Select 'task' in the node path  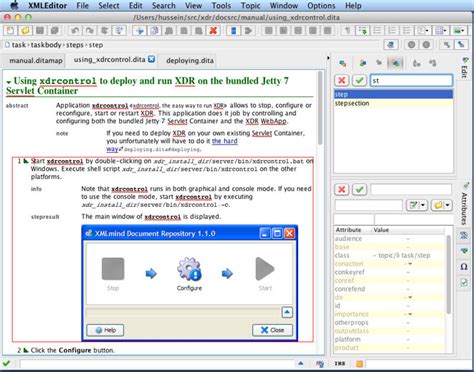pos(19,45)
